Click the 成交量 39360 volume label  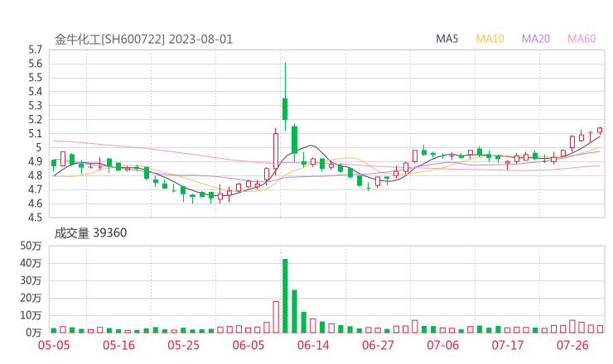tap(90, 233)
